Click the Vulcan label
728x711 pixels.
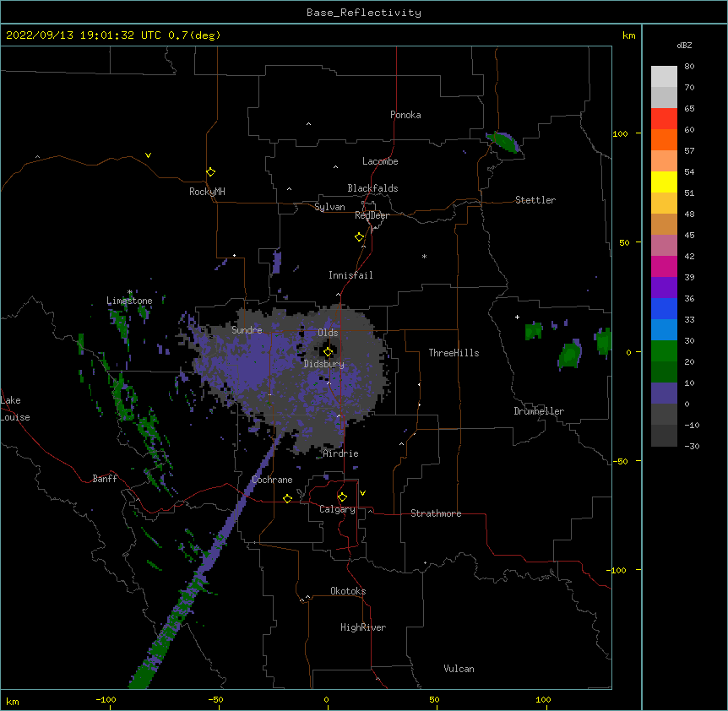(x=459, y=669)
